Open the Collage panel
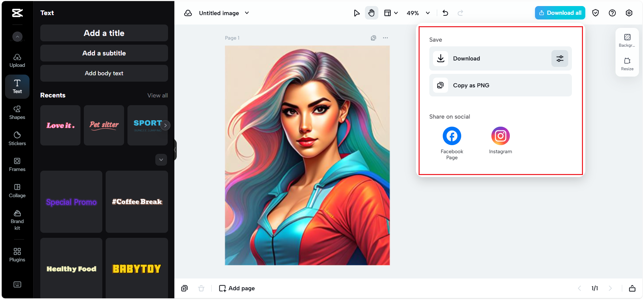 pos(17,191)
